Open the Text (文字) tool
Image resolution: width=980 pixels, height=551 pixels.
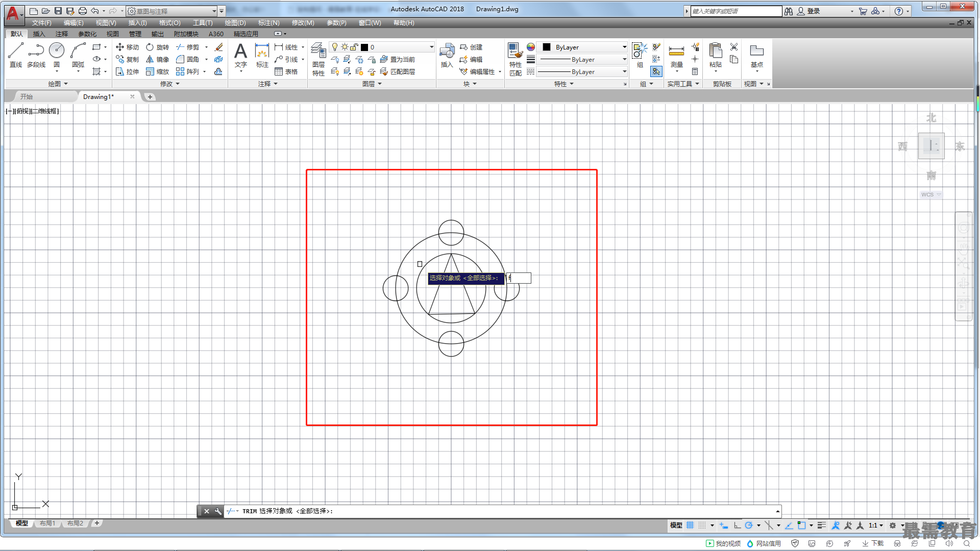241,55
